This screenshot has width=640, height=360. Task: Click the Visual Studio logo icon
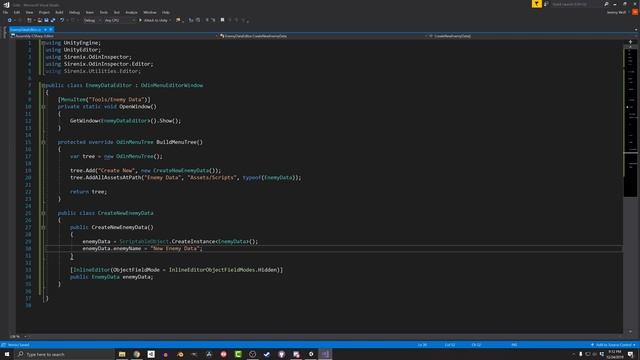[6, 5]
